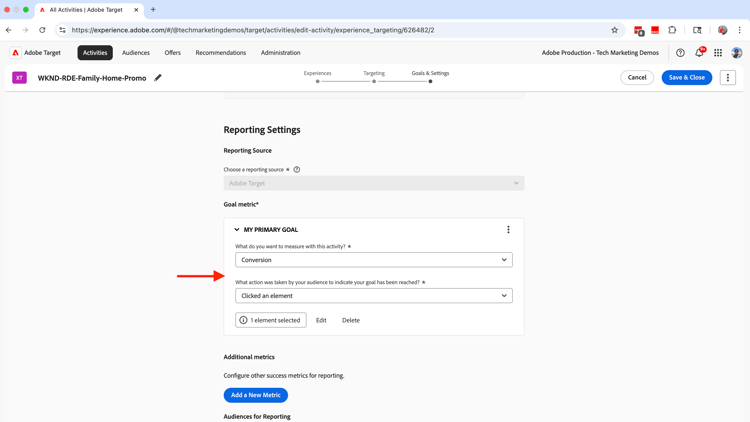Viewport: 750px width, 422px height.
Task: Open the primary goal three-dot menu
Action: (508, 230)
